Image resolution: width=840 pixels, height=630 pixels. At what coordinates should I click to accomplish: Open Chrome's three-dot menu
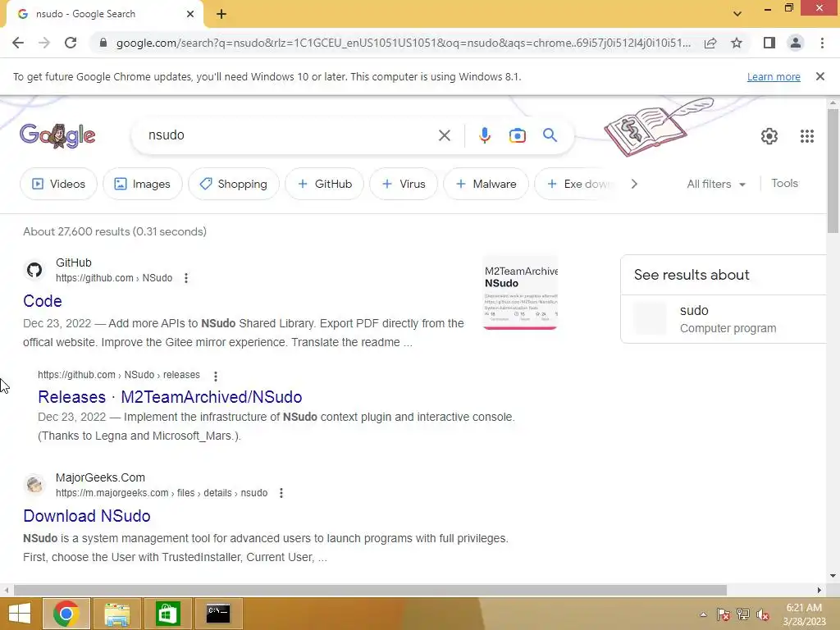point(822,43)
